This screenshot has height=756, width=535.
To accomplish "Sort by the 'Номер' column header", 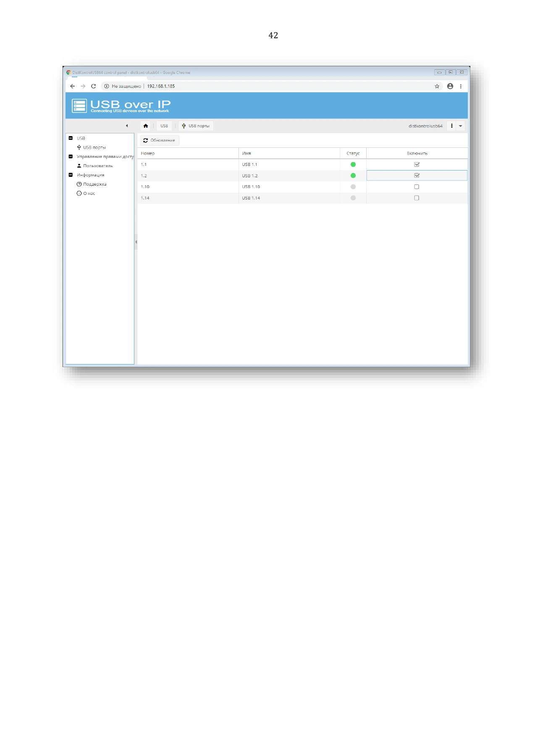I will (188, 153).
